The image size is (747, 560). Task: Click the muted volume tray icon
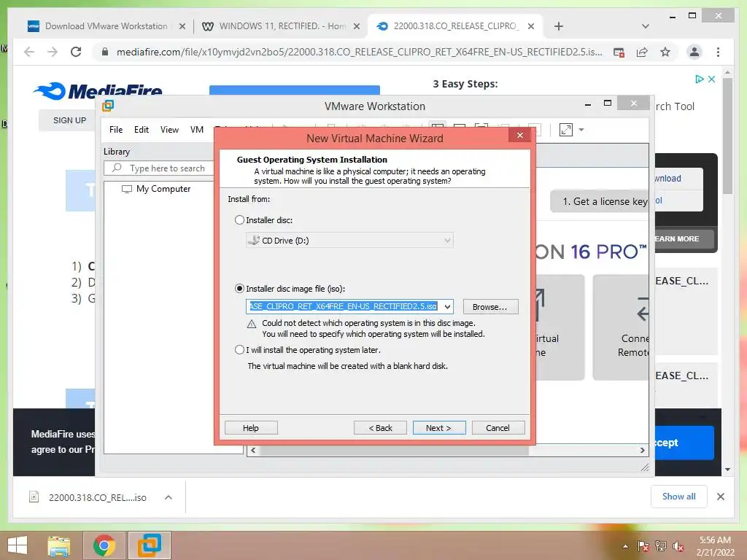coord(678,546)
